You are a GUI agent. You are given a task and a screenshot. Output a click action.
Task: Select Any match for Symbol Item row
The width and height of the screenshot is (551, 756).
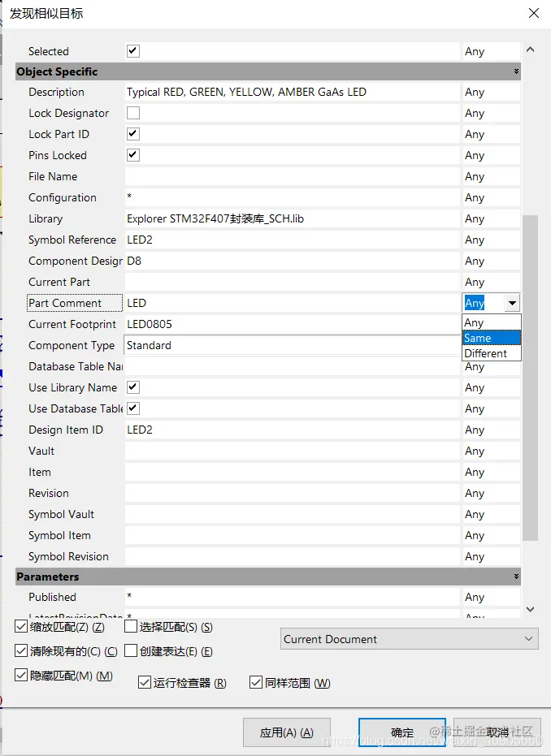pyautogui.click(x=491, y=535)
